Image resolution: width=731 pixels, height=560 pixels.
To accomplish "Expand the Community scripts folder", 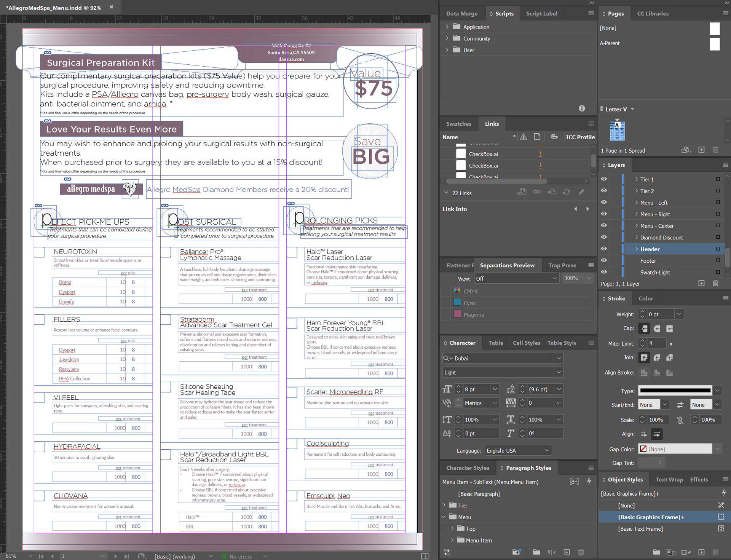I will [x=447, y=38].
